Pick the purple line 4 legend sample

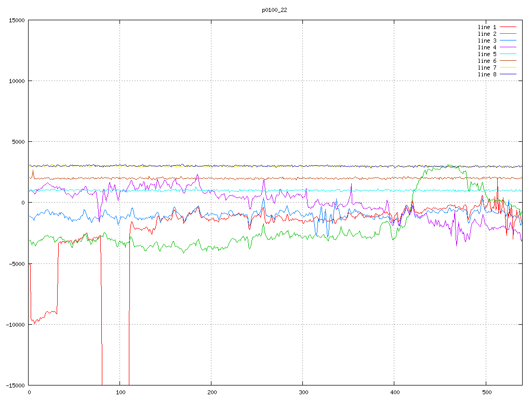point(508,47)
